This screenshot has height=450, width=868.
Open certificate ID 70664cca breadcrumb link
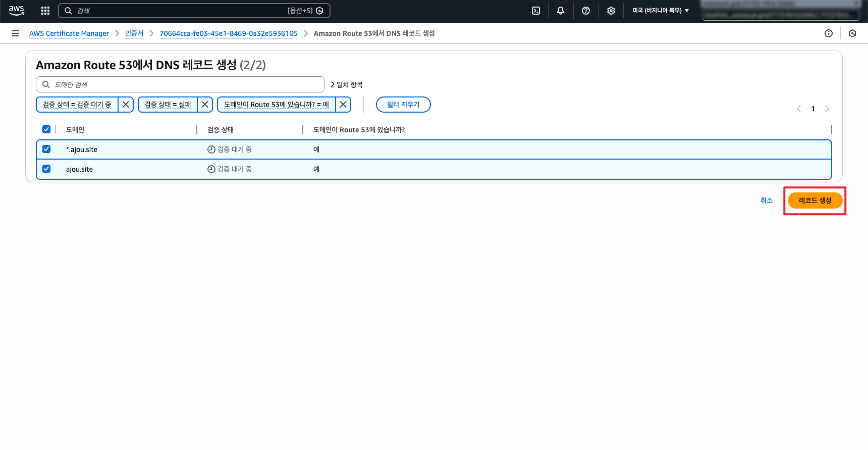(229, 33)
